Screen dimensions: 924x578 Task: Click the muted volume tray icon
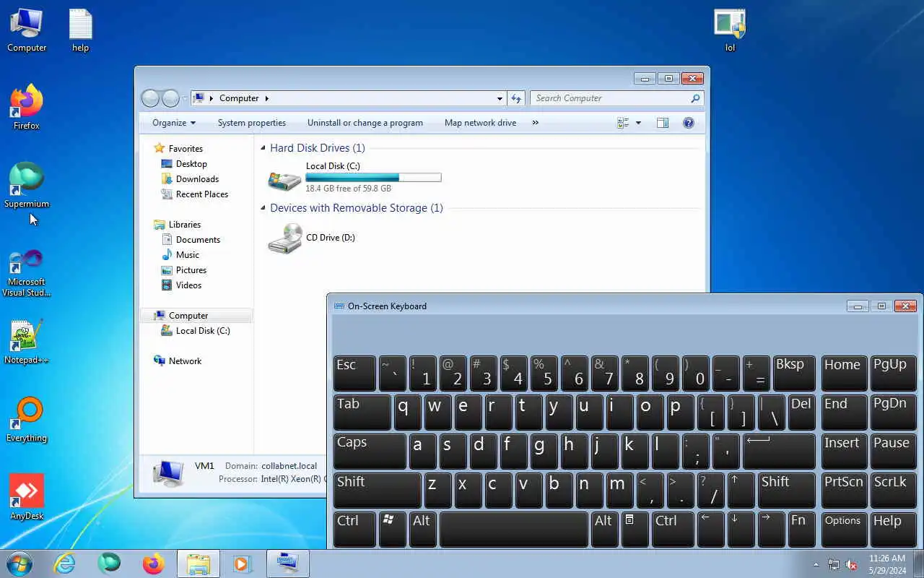852,564
